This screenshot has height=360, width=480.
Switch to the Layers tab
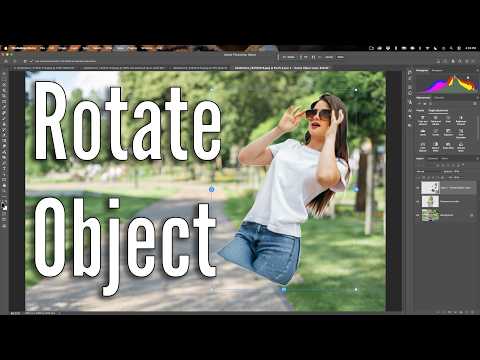tap(420, 158)
